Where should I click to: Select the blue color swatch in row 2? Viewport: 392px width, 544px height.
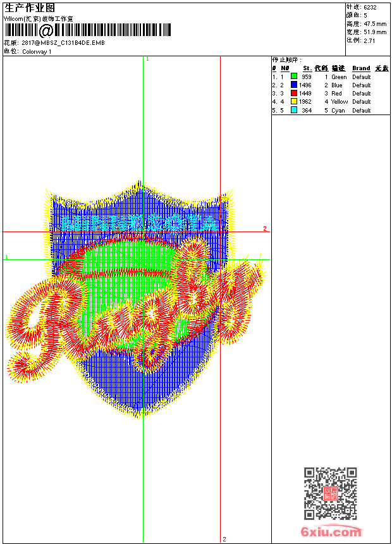(x=294, y=85)
